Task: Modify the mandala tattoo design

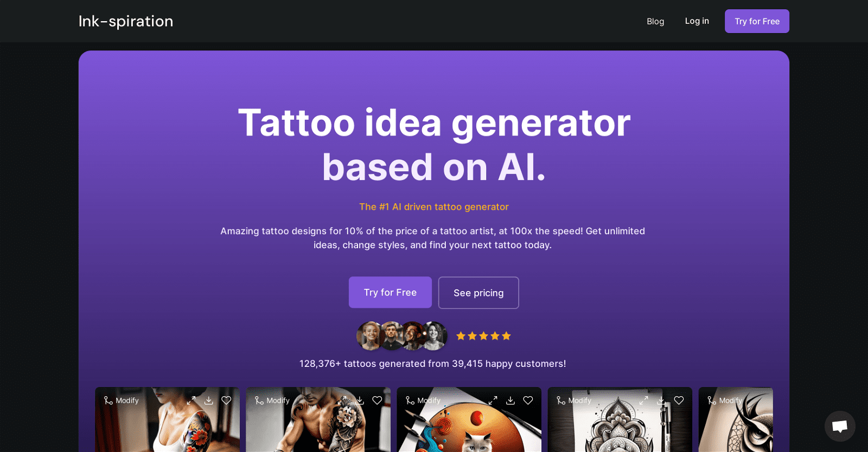Action: coord(574,401)
